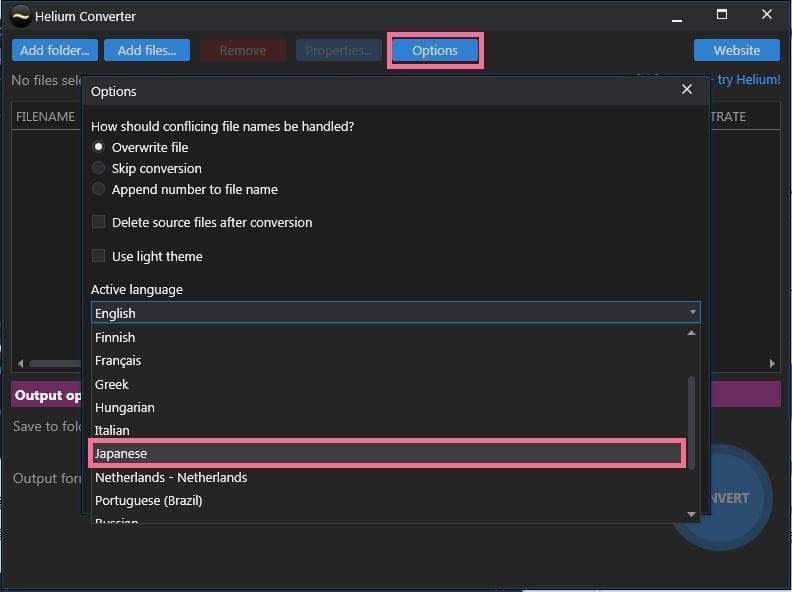Close the Options dialog with X

click(686, 89)
